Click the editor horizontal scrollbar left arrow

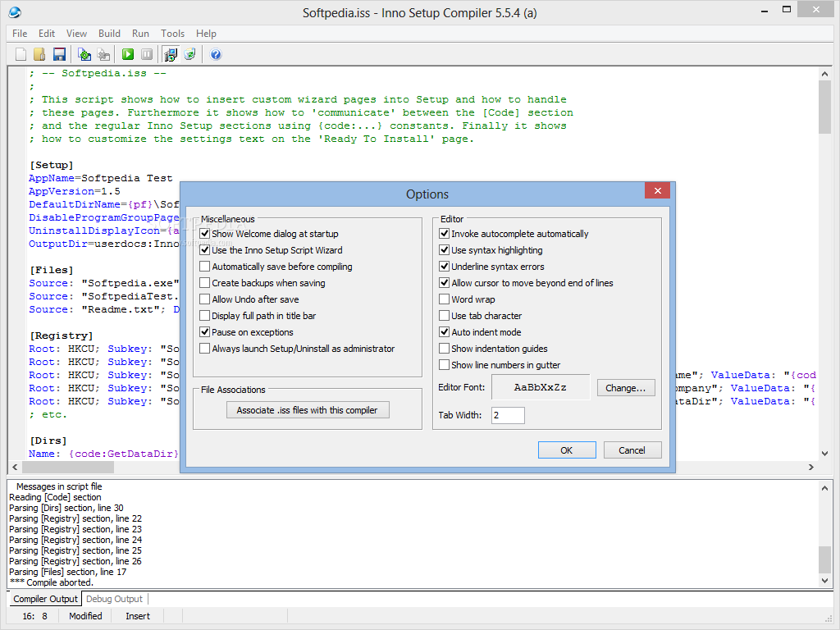(x=15, y=467)
